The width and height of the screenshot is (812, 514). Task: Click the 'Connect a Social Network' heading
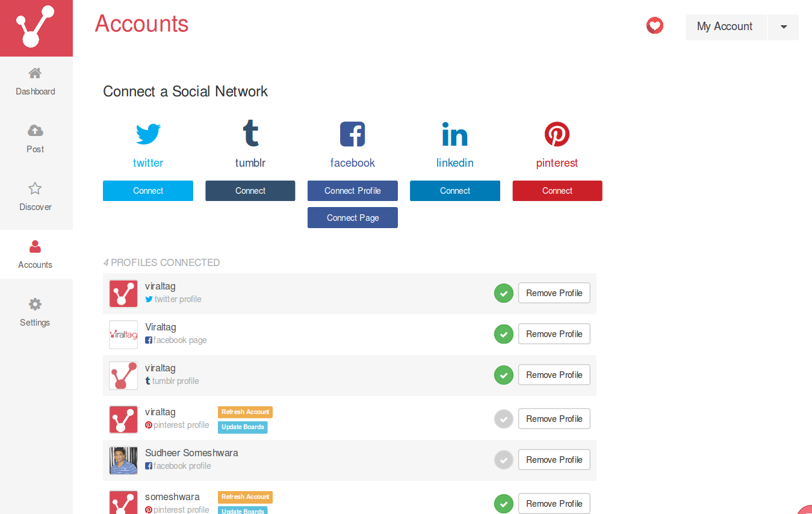(185, 91)
